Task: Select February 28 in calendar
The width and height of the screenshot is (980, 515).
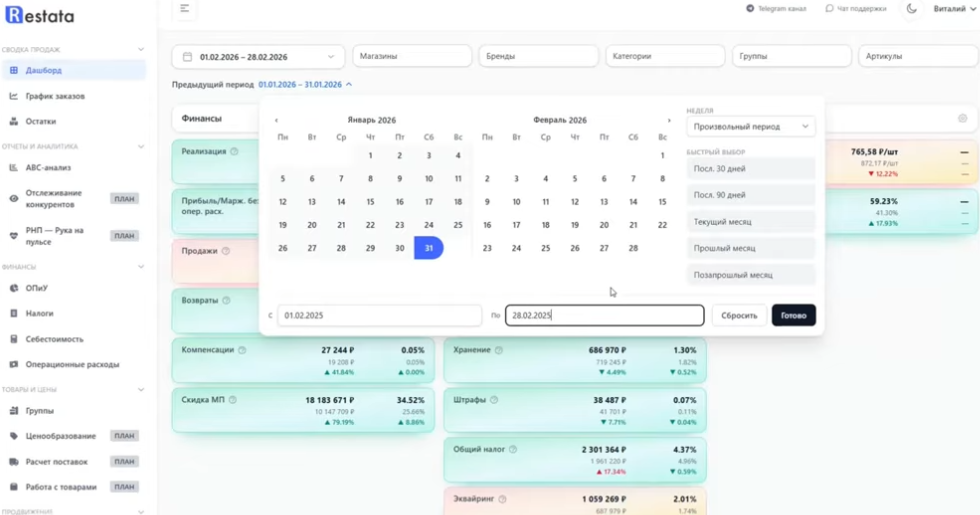Action: coord(633,248)
